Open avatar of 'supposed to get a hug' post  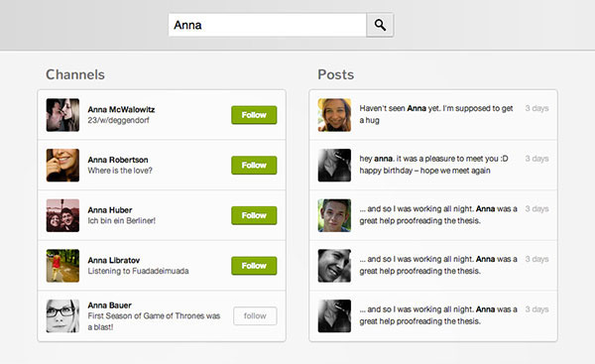coord(334,115)
